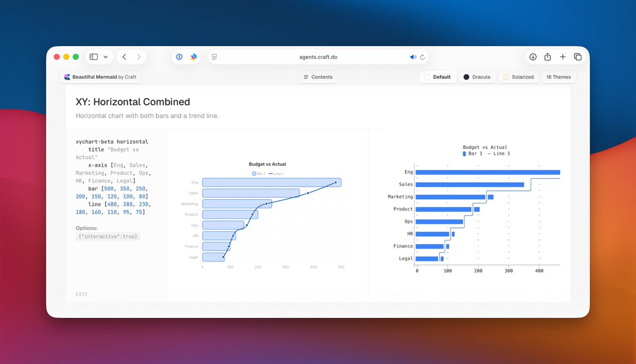This screenshot has height=364, width=636.
Task: Reload the current page
Action: click(422, 57)
